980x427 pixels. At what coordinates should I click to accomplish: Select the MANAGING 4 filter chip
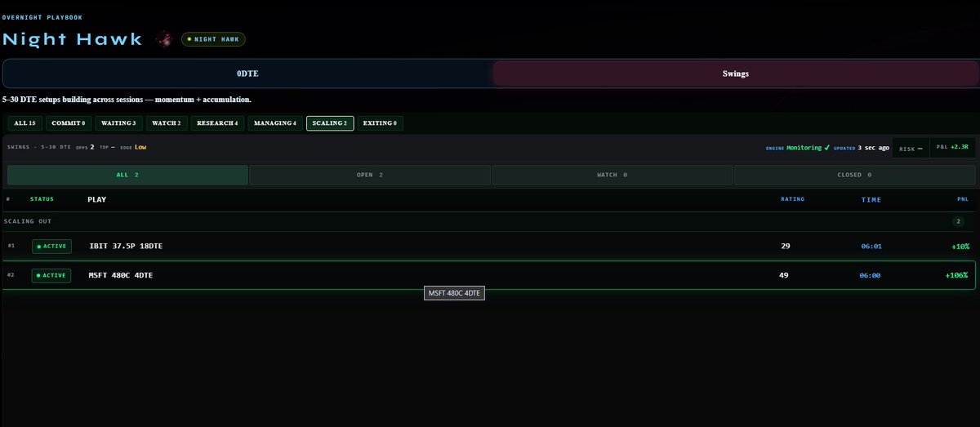click(274, 123)
